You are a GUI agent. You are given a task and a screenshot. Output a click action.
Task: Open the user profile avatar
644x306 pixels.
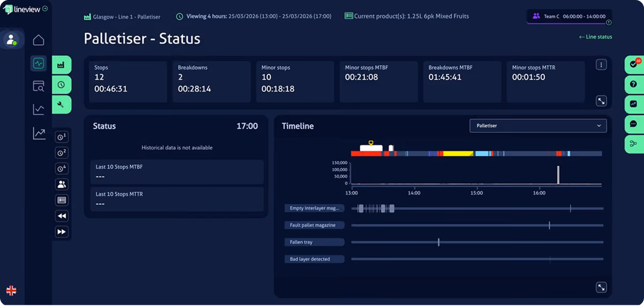coord(11,39)
